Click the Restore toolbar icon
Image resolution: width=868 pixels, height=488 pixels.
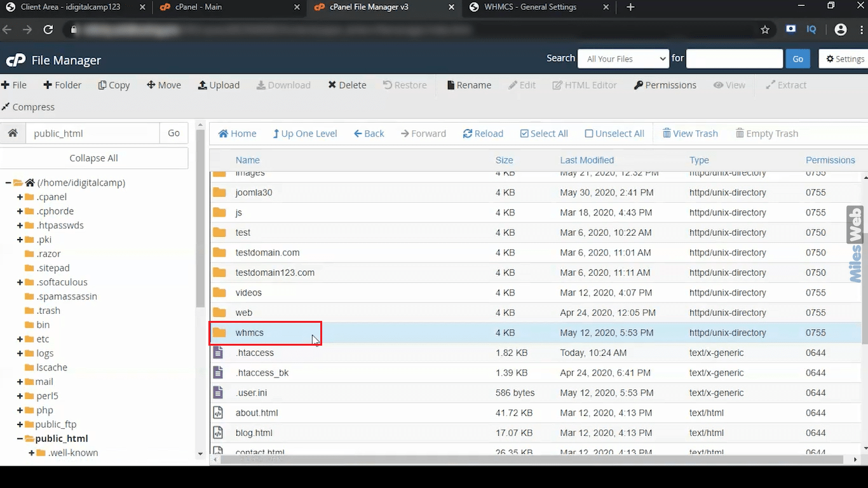tap(405, 85)
